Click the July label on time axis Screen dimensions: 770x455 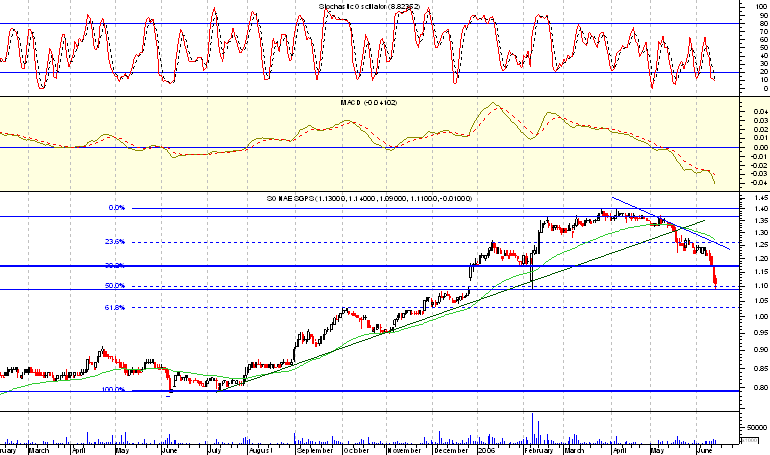[215, 450]
